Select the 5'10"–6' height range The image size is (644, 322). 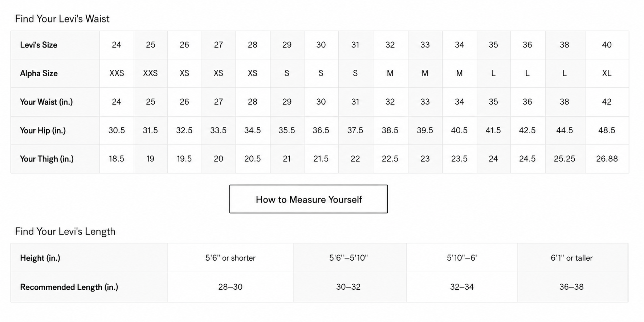pos(462,258)
